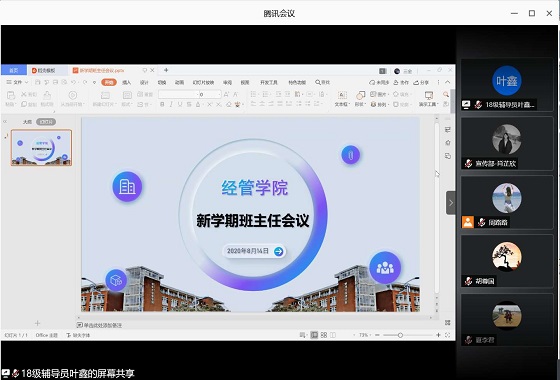
Task: Click the Bold formatting icon
Action: 162,104
